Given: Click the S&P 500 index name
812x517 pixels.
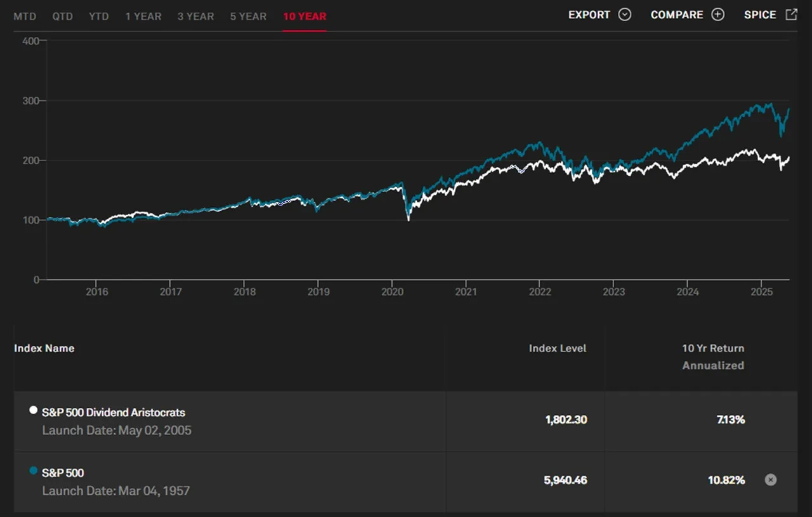Looking at the screenshot, I should pos(63,473).
